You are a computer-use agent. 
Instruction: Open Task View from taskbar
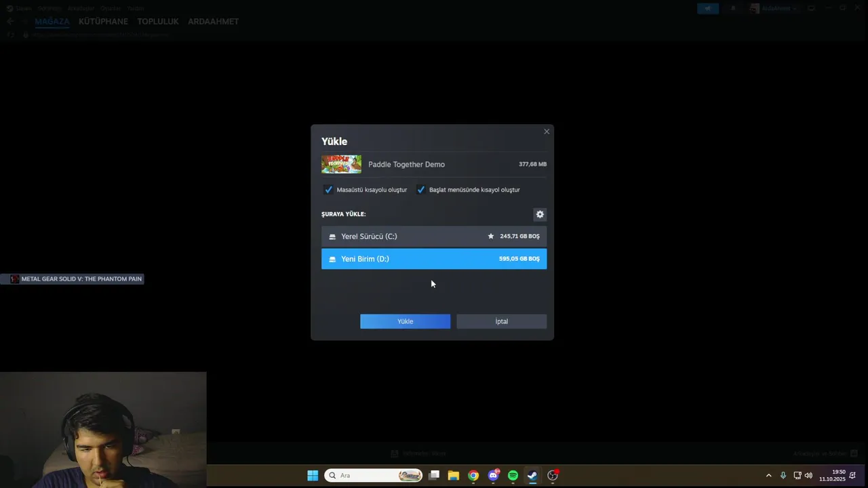tap(434, 475)
